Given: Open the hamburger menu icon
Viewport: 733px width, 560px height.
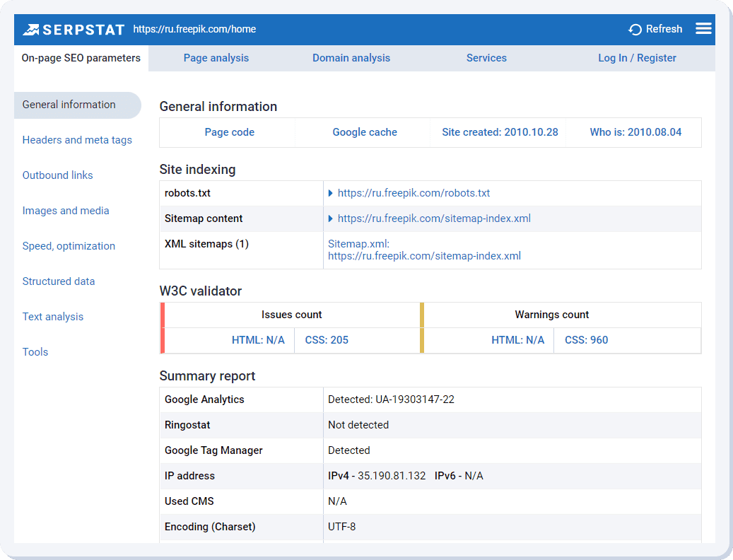Looking at the screenshot, I should tap(703, 28).
